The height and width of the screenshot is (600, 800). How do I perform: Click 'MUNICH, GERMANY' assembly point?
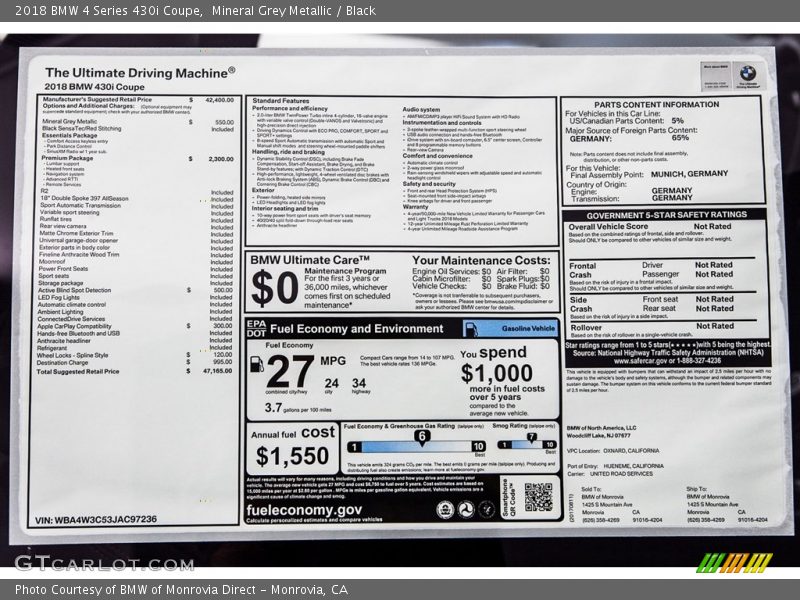(689, 174)
